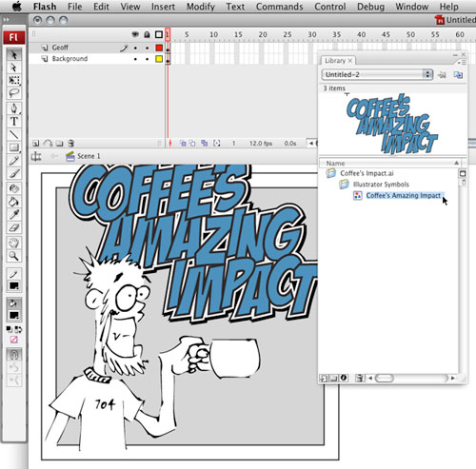Toggle lock dot for Geoff layer
Viewport: 476px width, 469px height.
coord(147,49)
